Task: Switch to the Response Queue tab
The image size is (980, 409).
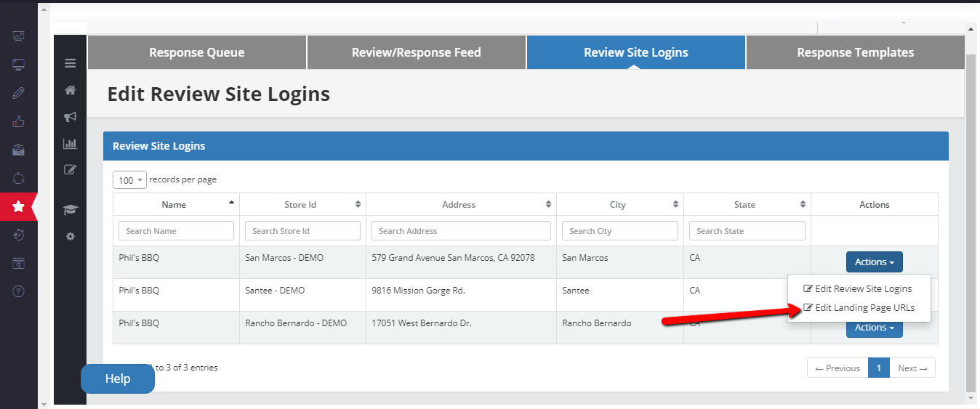Action: click(x=197, y=52)
